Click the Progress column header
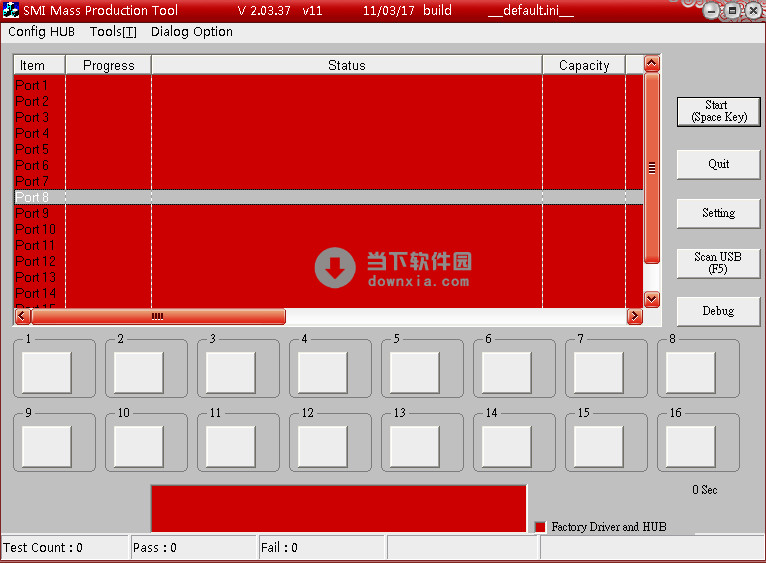766x564 pixels. click(108, 65)
